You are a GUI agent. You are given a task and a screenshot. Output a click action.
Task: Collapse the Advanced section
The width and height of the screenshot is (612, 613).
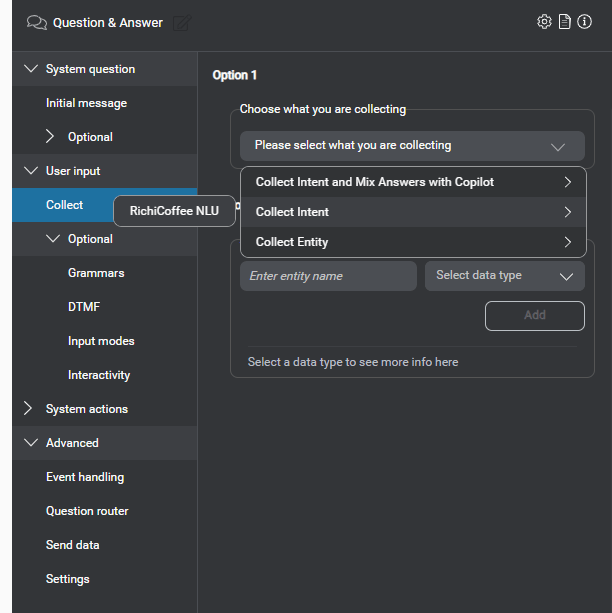click(31, 443)
